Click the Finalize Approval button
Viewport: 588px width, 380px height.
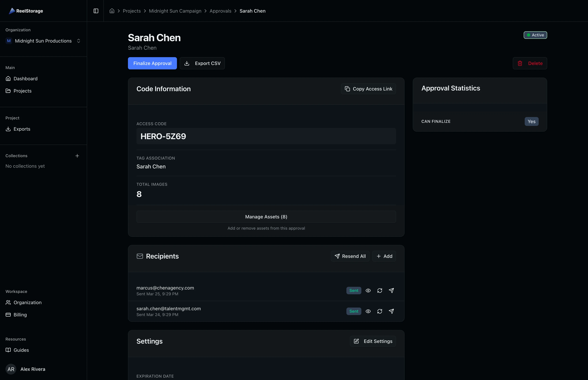tap(152, 63)
